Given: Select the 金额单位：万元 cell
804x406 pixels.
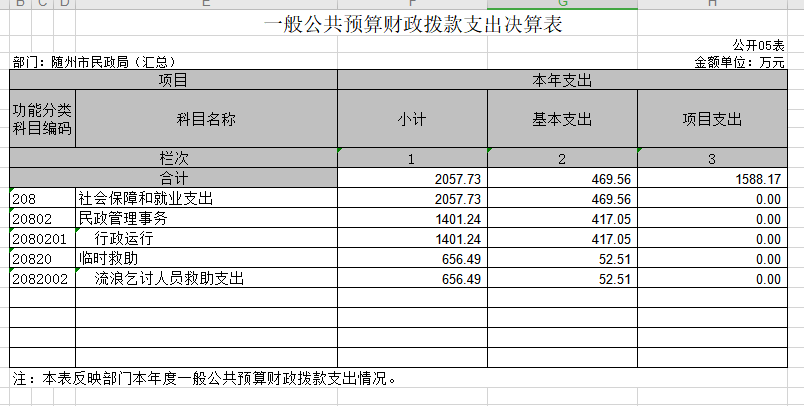Looking at the screenshot, I should (x=739, y=62).
